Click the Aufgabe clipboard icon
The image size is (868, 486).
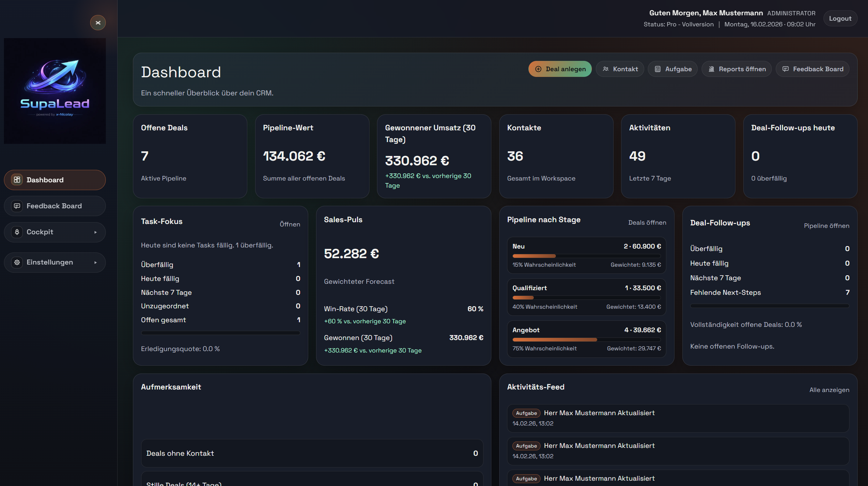pos(658,69)
